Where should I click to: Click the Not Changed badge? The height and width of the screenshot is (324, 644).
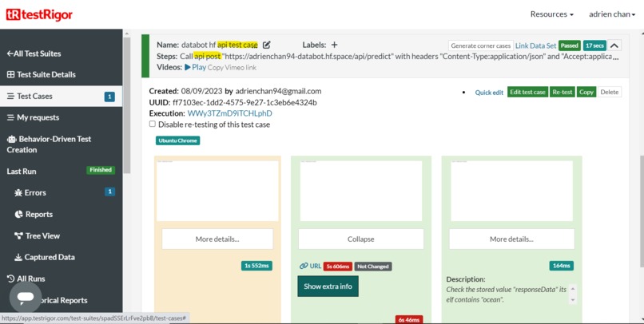373,267
